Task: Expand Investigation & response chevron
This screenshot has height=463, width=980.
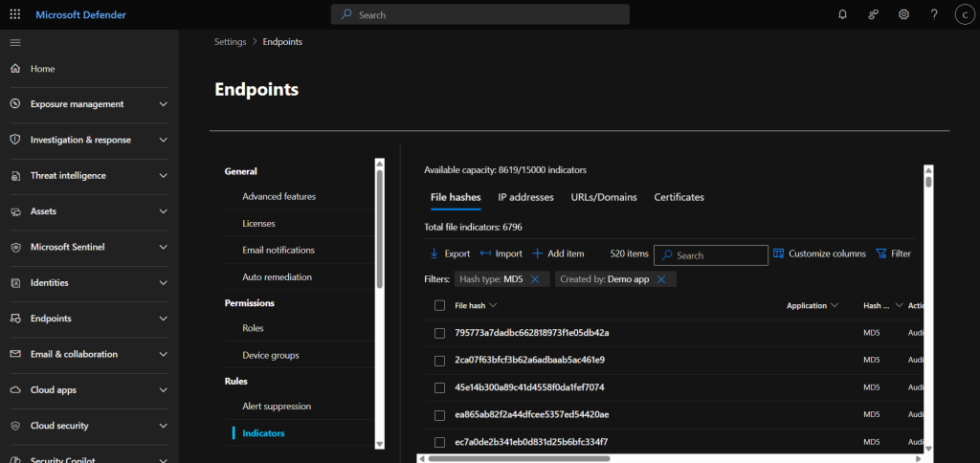Action: 163,140
